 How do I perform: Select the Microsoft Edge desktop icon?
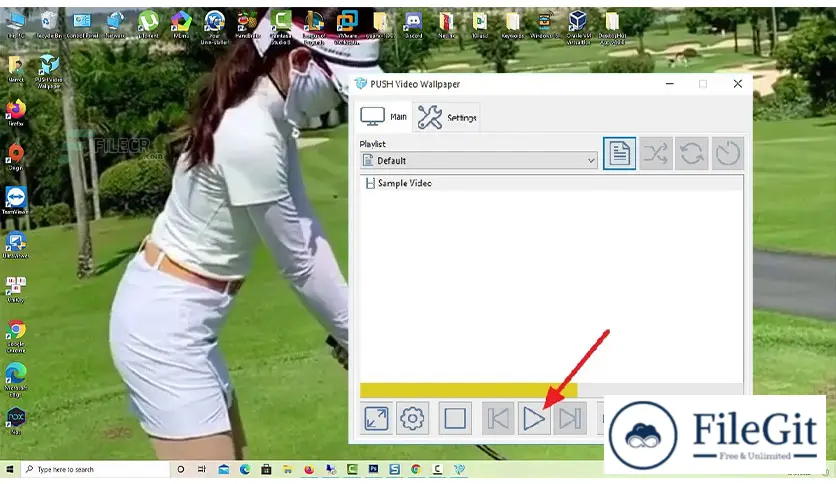[16, 380]
